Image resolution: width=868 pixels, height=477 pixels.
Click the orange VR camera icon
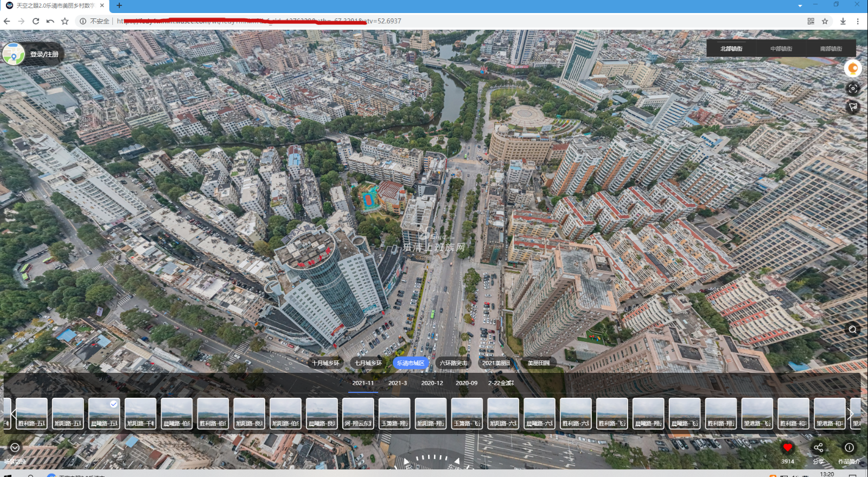click(853, 68)
